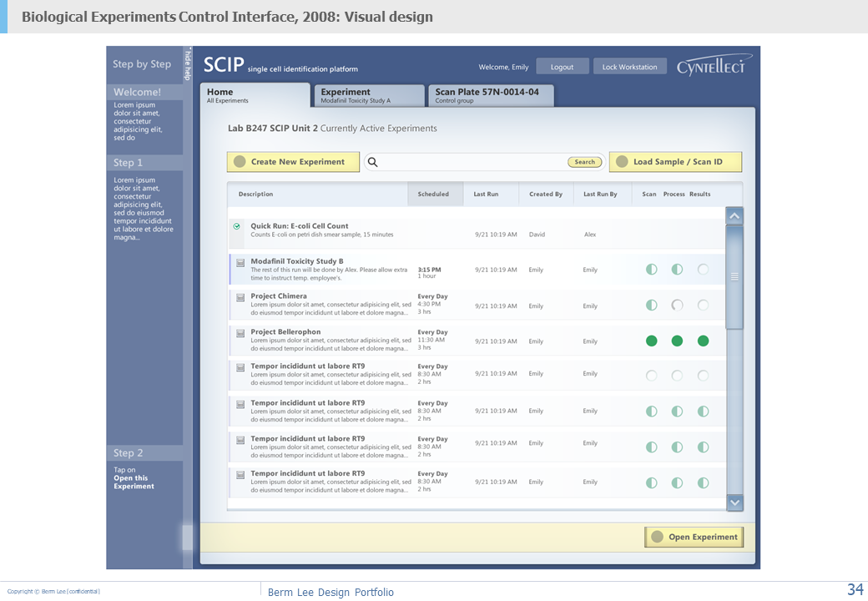Image resolution: width=868 pixels, height=601 pixels.
Task: Click the Results column header
Action: pyautogui.click(x=700, y=194)
